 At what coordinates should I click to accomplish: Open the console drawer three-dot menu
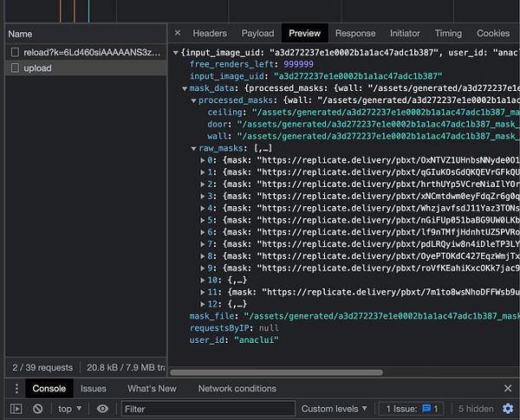pos(16,389)
